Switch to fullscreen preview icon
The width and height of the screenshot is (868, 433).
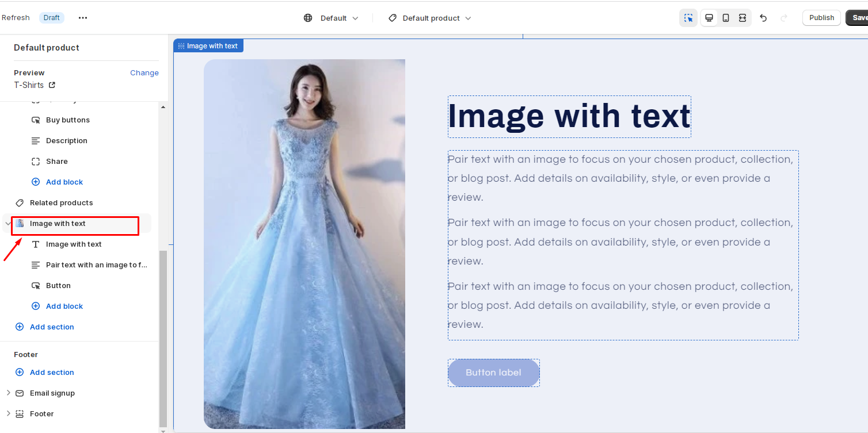pyautogui.click(x=743, y=18)
